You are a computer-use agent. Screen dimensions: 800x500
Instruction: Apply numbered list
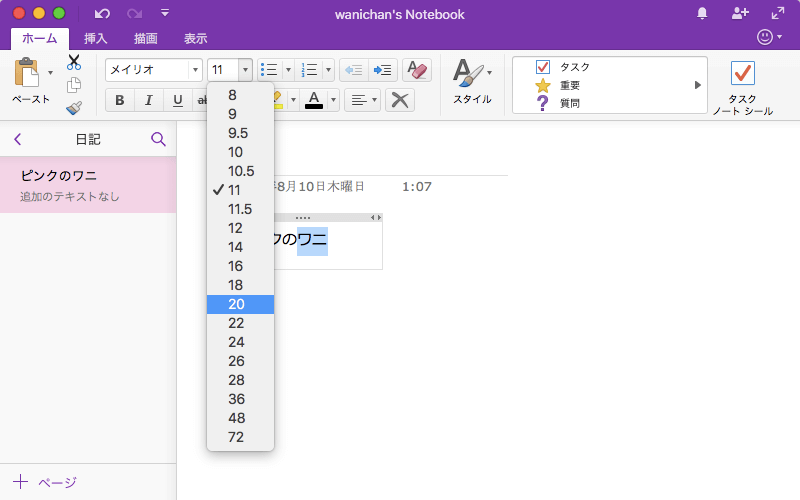click(x=309, y=70)
